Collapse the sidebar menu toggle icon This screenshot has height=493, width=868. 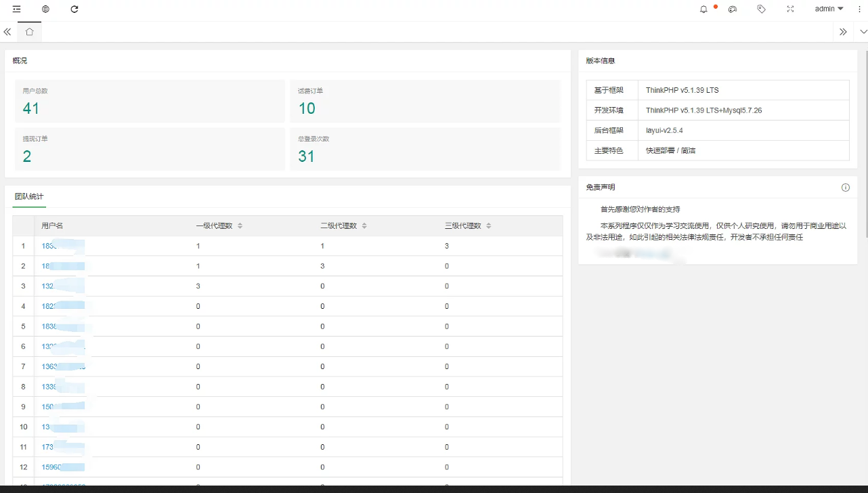tap(16, 9)
